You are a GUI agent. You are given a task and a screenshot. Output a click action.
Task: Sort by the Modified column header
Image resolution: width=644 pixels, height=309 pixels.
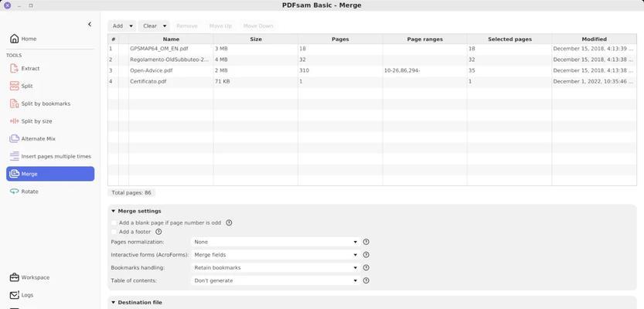[x=594, y=39]
